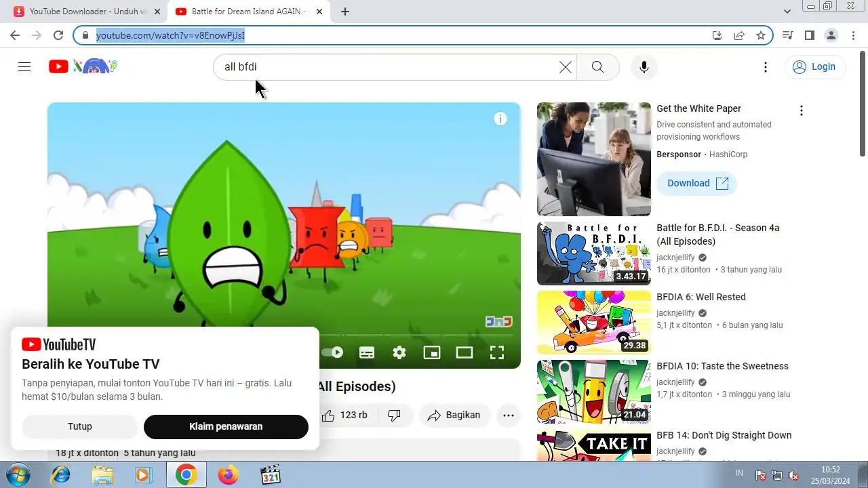Click Bagikan share button
The image size is (868, 488).
pyautogui.click(x=454, y=415)
